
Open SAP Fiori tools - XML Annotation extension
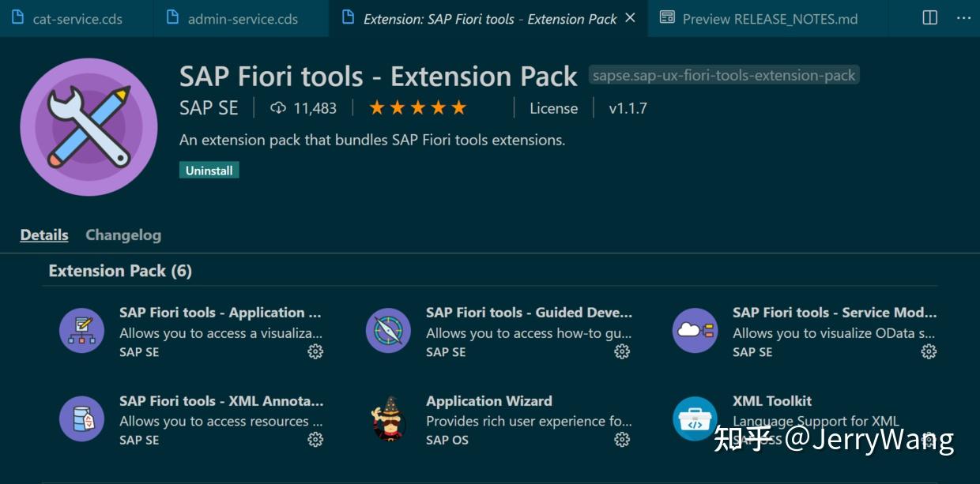[x=221, y=401]
